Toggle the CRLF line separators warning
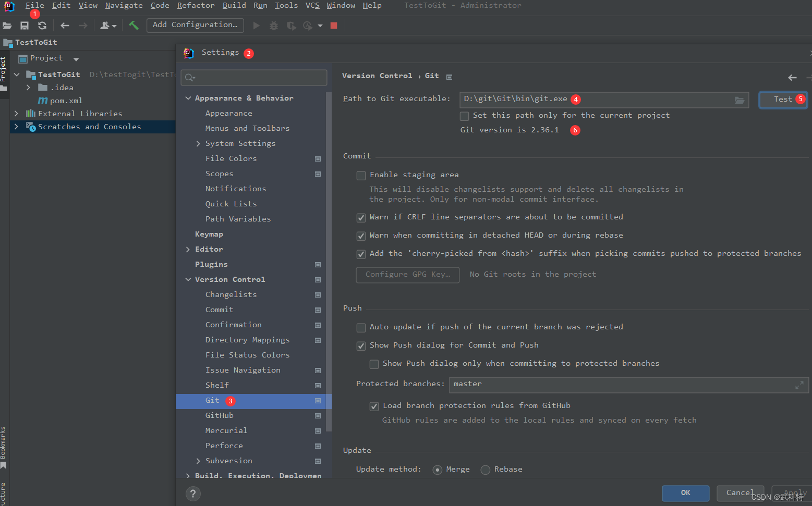 click(x=361, y=217)
